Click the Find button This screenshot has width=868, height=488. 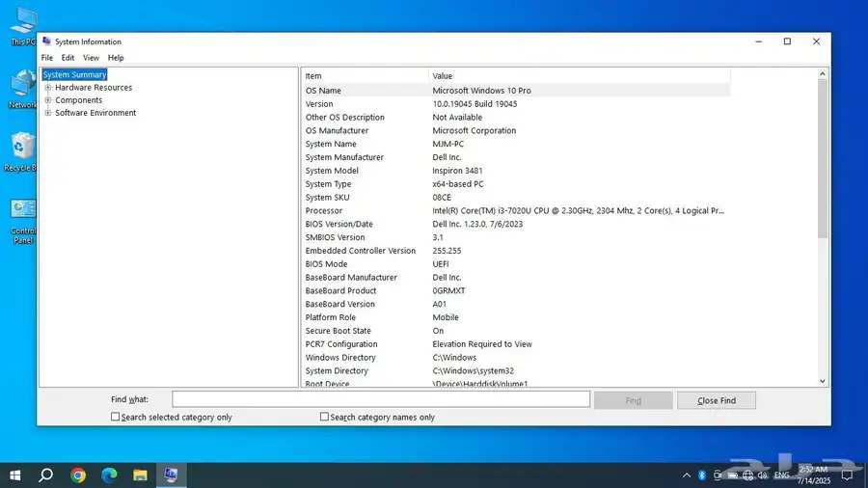(x=634, y=400)
